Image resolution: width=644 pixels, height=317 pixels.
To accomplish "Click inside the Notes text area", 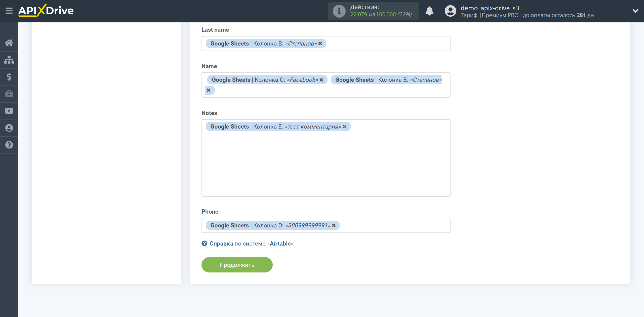I will coord(326,158).
